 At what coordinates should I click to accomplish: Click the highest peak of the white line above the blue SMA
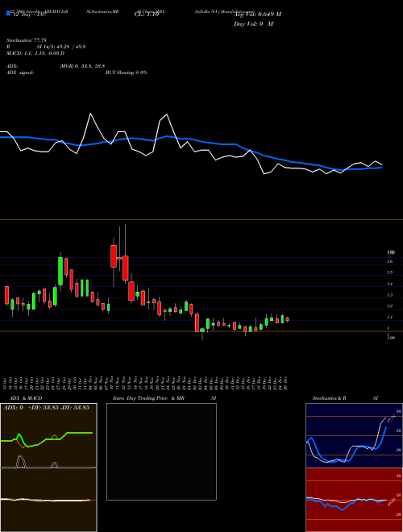pyautogui.click(x=90, y=114)
